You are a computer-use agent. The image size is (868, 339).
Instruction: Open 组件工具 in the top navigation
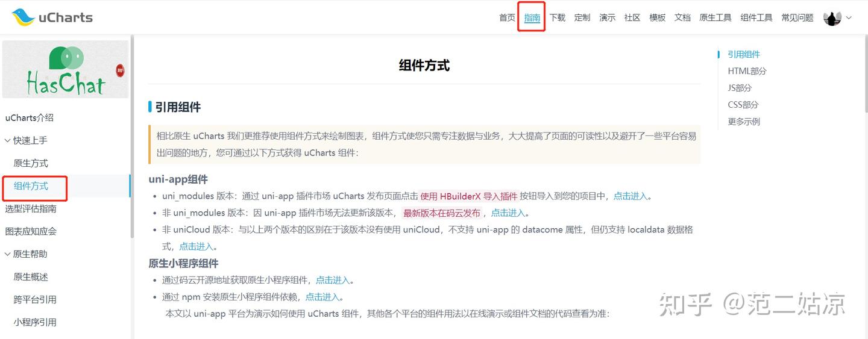click(x=756, y=17)
